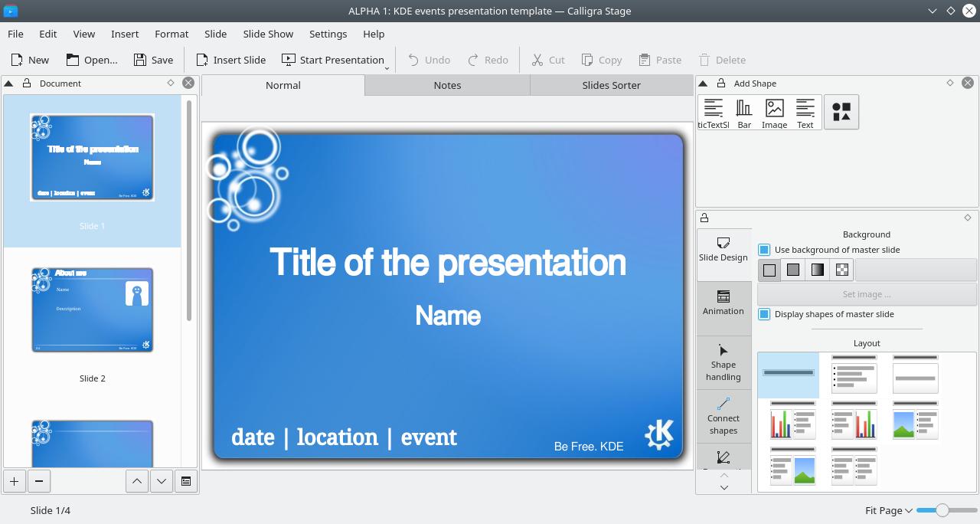Open the Animation panel

tap(723, 302)
